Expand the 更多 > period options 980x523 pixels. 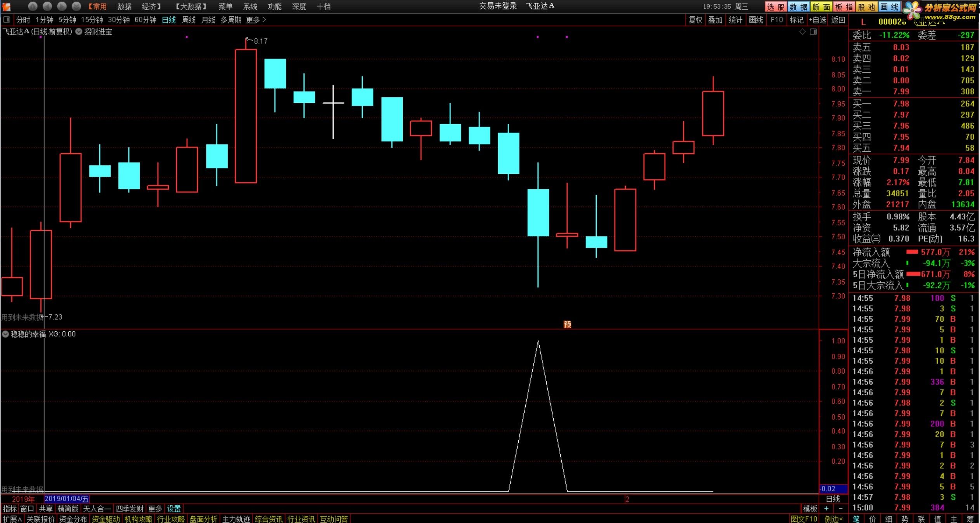pyautogui.click(x=256, y=20)
